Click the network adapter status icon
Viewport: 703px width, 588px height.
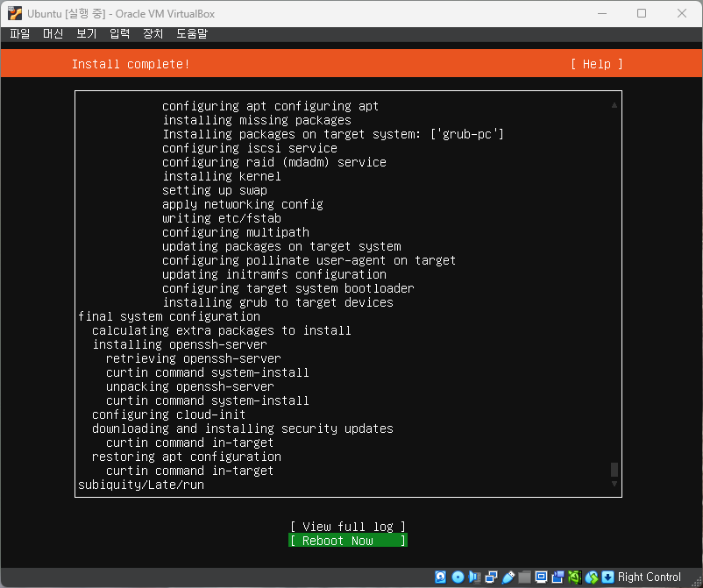pyautogui.click(x=492, y=577)
